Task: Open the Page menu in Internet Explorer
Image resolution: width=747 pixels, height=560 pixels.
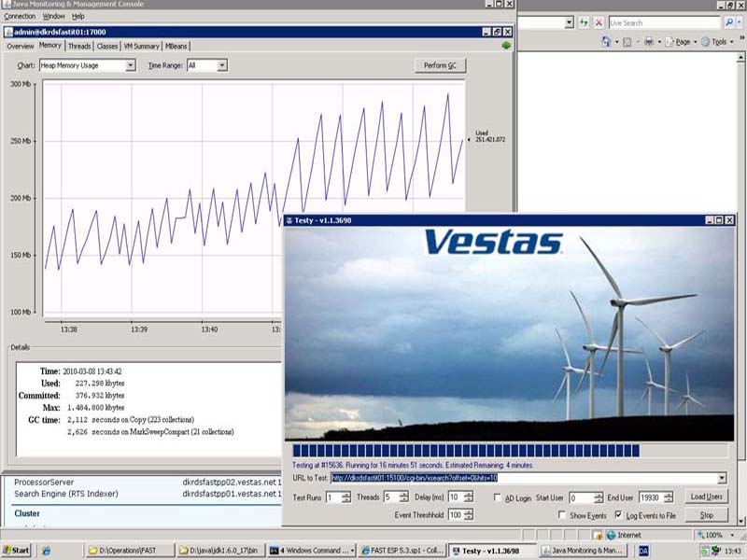Action: click(682, 42)
